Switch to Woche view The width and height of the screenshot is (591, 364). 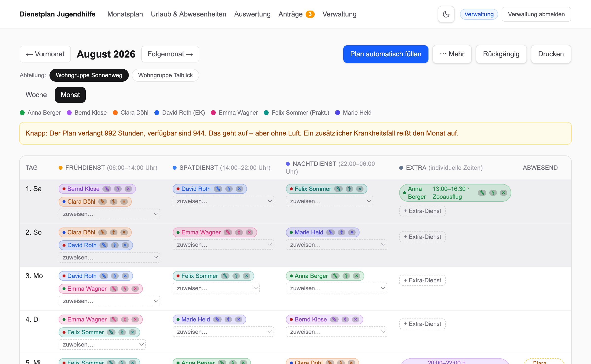click(36, 95)
